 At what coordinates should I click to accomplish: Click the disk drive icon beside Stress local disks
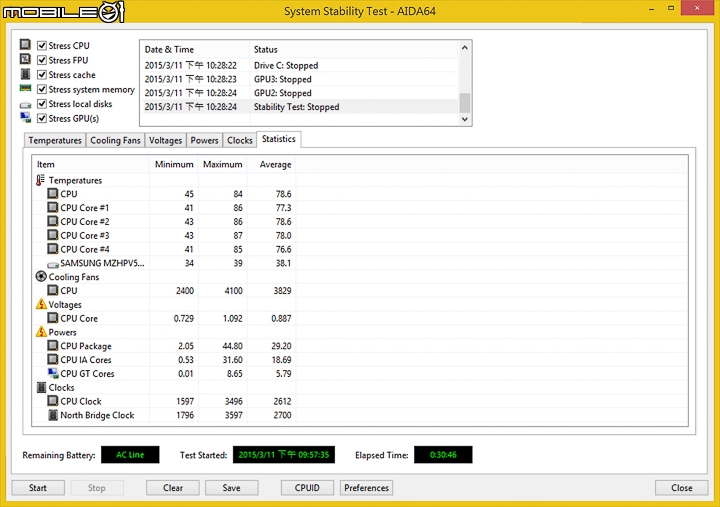coord(25,105)
